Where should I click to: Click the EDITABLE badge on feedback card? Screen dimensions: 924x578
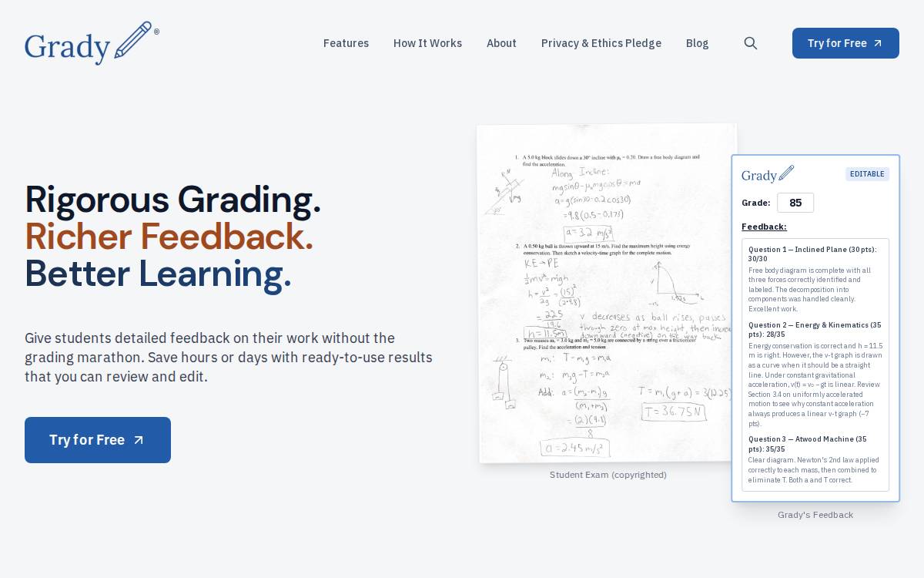(867, 174)
